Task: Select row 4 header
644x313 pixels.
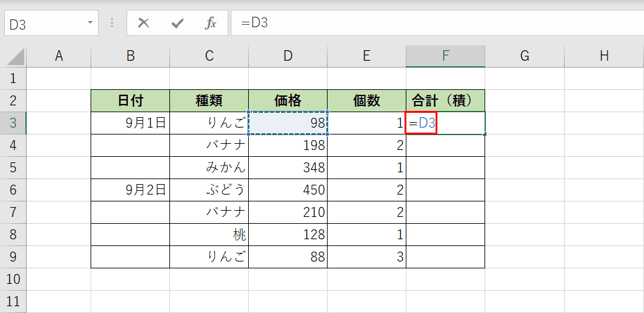Action: (x=13, y=145)
